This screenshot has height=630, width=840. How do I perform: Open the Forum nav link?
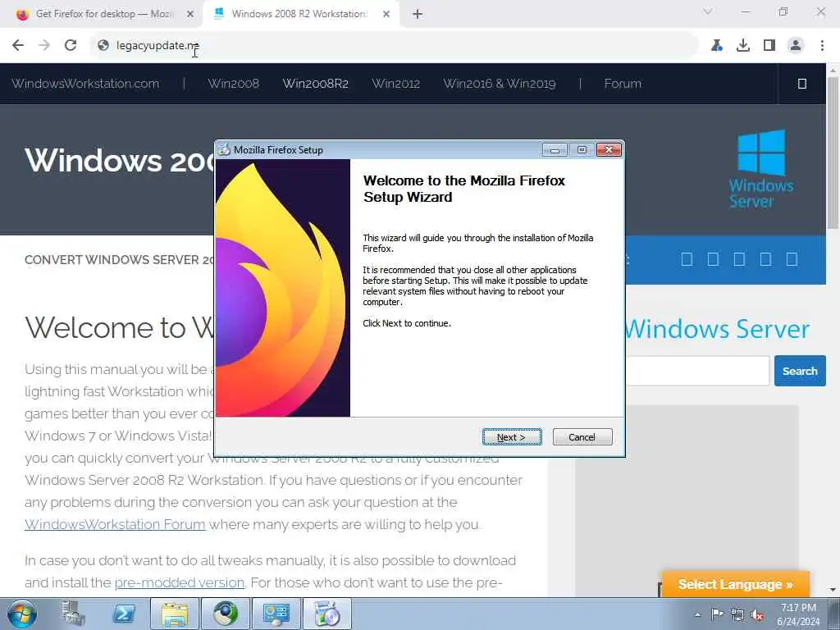(x=623, y=84)
